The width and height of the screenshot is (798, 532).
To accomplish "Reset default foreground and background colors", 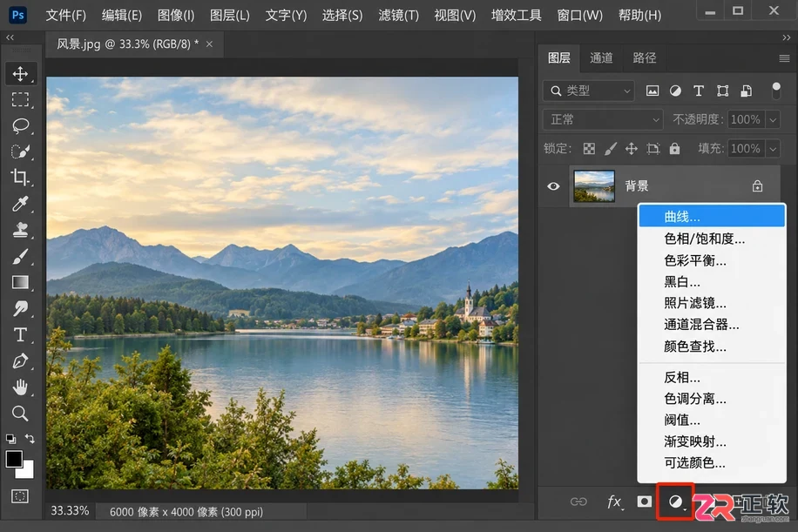I will pos(10,439).
